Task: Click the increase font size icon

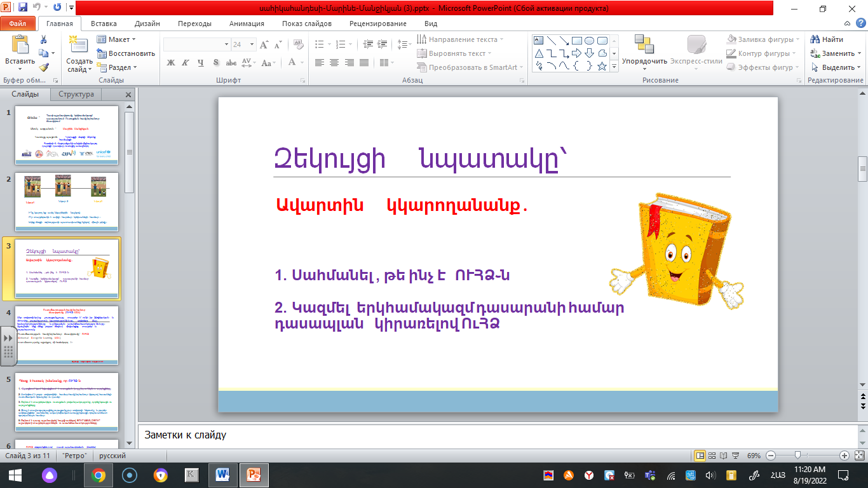Action: 263,44
